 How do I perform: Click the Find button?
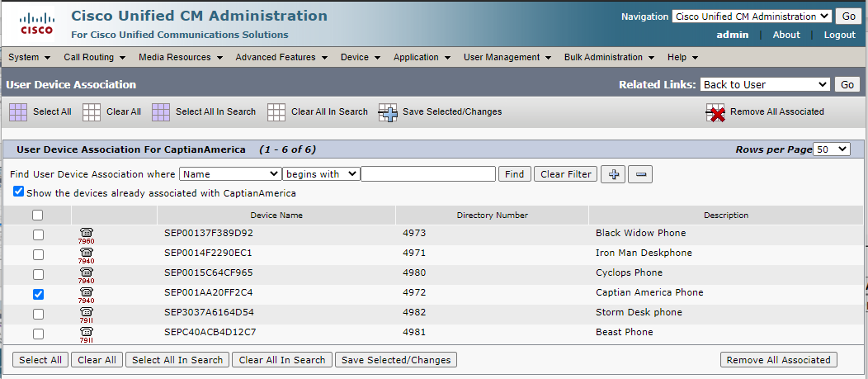[514, 174]
